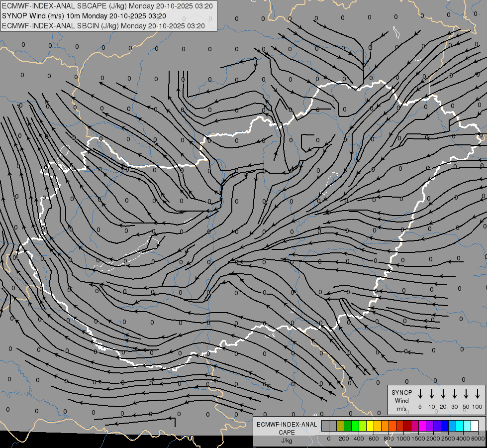487x448 pixels.
Task: Click the cyan CAPE swatch before 4000
Action: click(x=459, y=426)
